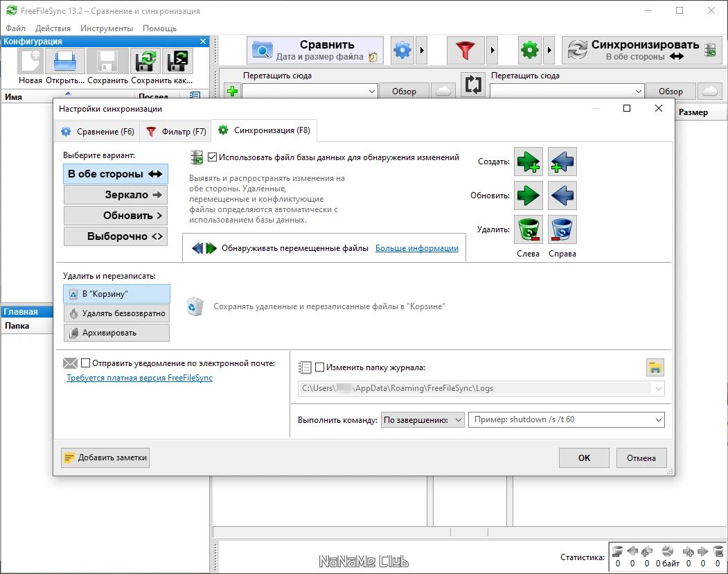Tick the change log folder checkbox
Viewport: 728px width, 574px height.
click(x=319, y=367)
